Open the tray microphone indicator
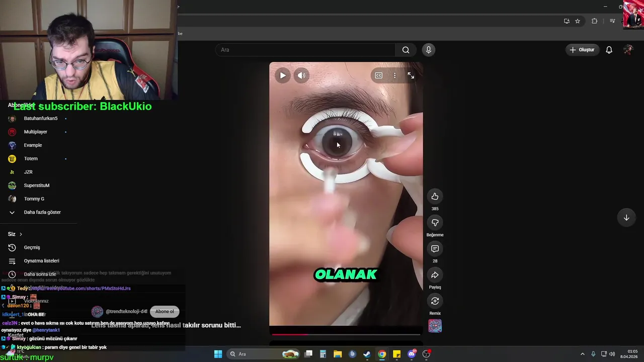644x362 pixels. (x=593, y=354)
